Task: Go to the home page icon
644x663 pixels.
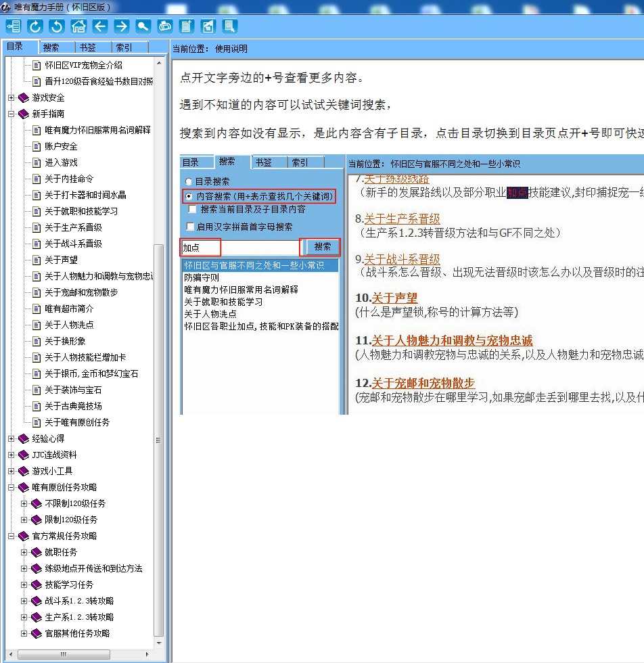Action: pos(78,26)
